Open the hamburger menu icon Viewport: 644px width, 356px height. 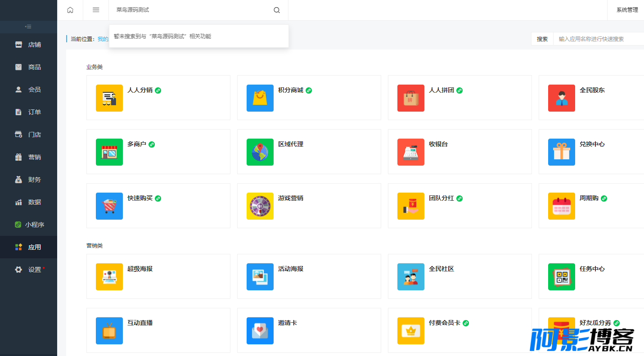tap(96, 10)
